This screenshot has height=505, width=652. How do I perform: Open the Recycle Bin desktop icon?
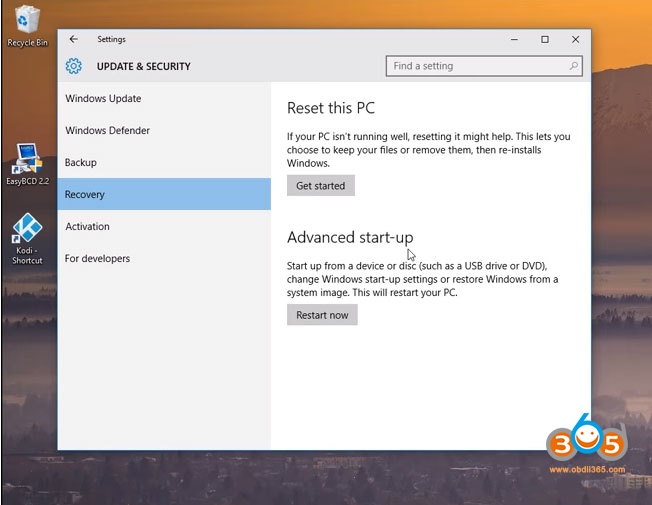pos(27,26)
